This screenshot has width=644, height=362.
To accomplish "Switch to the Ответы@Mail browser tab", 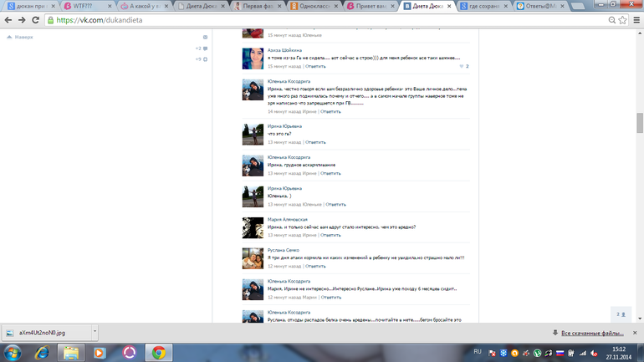I will coord(568,6).
